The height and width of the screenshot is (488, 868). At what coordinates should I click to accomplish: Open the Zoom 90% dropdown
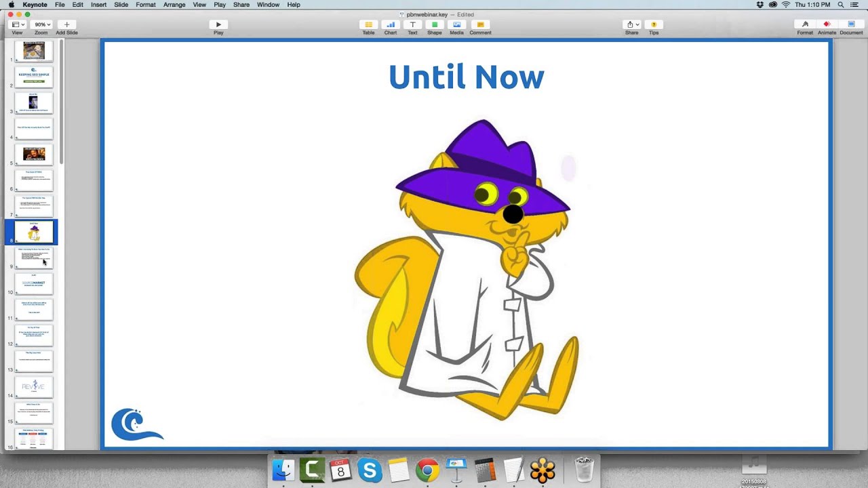[x=41, y=24]
